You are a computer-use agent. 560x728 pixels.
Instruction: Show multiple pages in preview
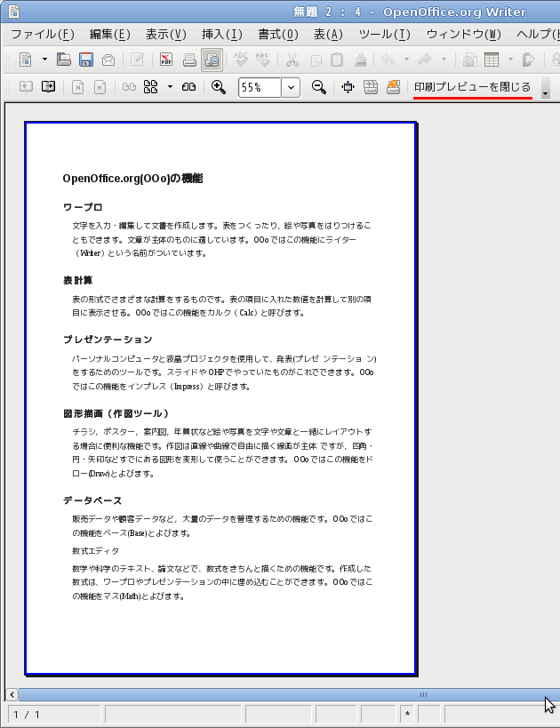tap(151, 87)
